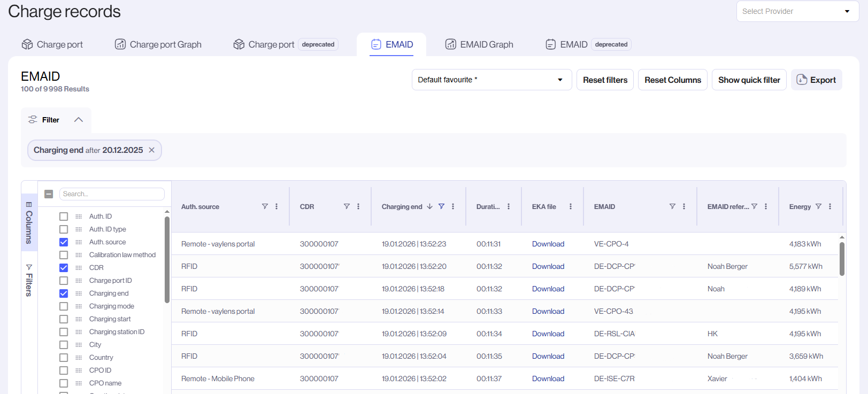This screenshot has height=394, width=868.
Task: Click Show quick filter button
Action: coord(749,80)
